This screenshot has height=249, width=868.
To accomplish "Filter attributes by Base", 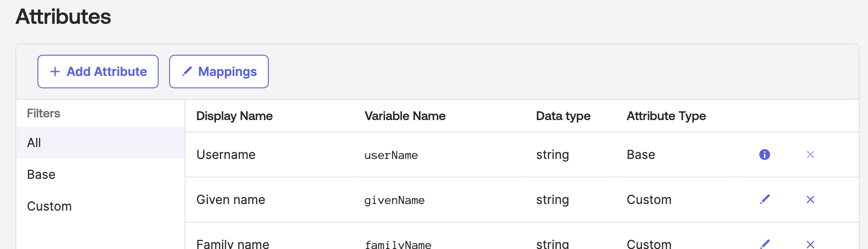I will [x=100, y=174].
